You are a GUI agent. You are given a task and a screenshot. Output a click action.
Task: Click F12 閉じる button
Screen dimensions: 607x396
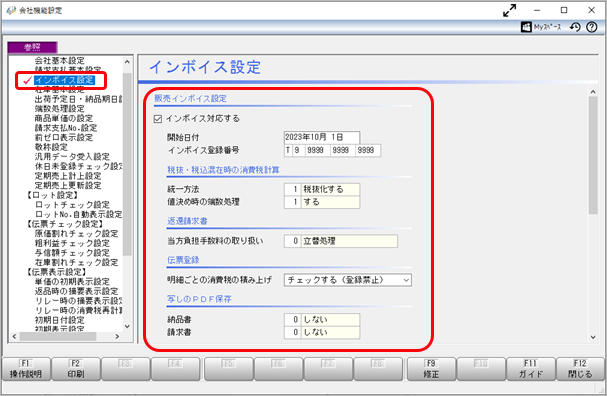click(580, 369)
